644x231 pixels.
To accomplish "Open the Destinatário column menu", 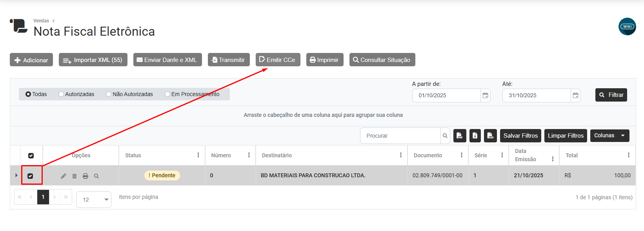I will 400,155.
